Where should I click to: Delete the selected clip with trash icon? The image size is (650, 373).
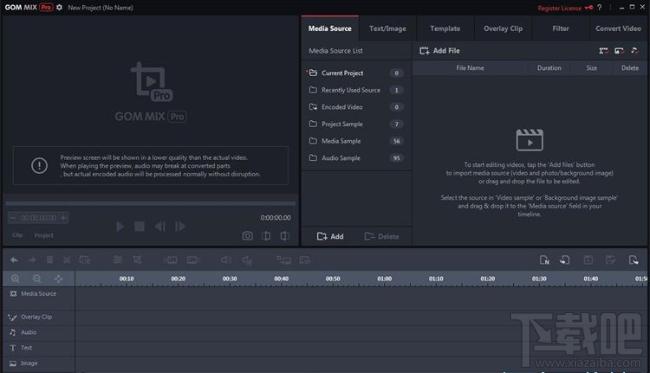pyautogui.click(x=50, y=260)
